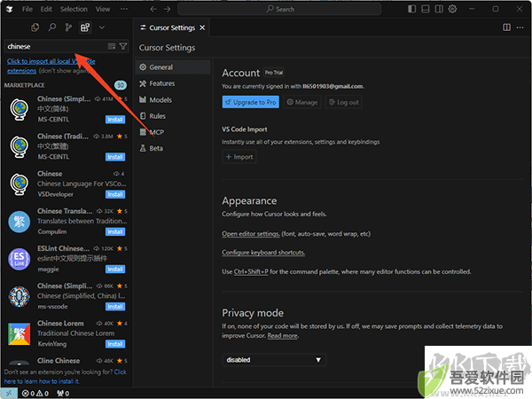Screen dimensions: 532x399
Task: Select the Extensions view icon
Action: (x=85, y=27)
